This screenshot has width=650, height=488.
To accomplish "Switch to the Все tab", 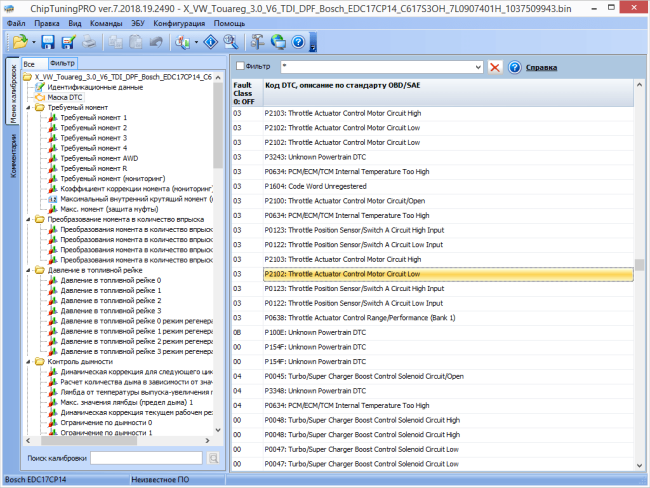I will tap(34, 64).
